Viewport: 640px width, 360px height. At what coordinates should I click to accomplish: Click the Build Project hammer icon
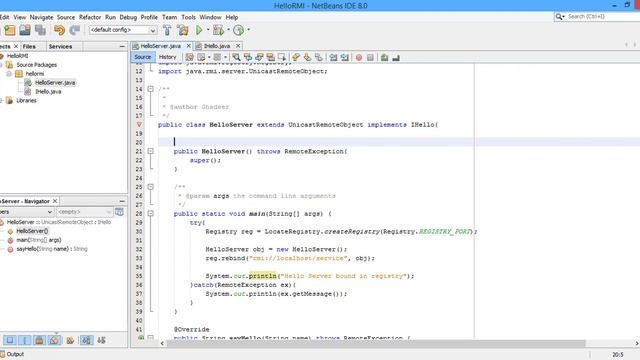click(167, 30)
